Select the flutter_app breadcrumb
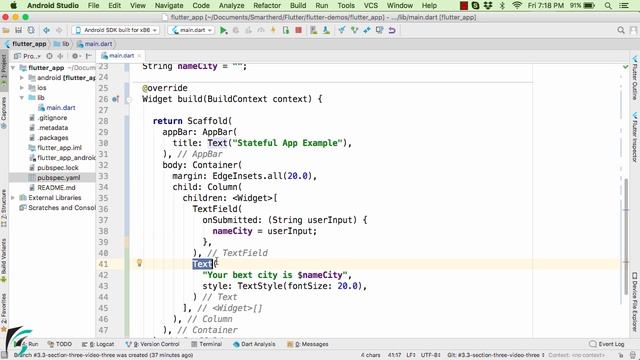The width and height of the screenshot is (640, 360). tap(25, 44)
